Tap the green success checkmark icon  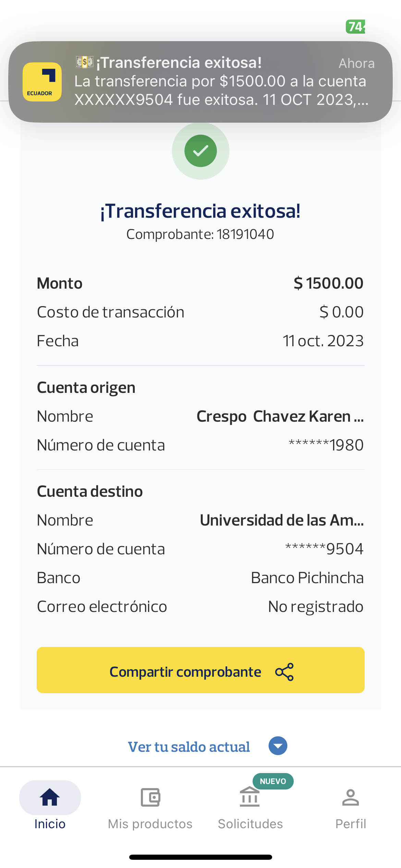[200, 151]
